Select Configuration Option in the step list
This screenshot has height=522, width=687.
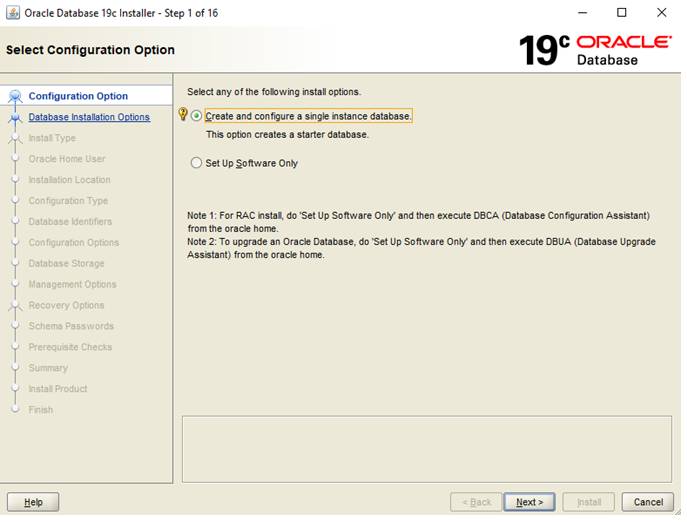pyautogui.click(x=78, y=96)
